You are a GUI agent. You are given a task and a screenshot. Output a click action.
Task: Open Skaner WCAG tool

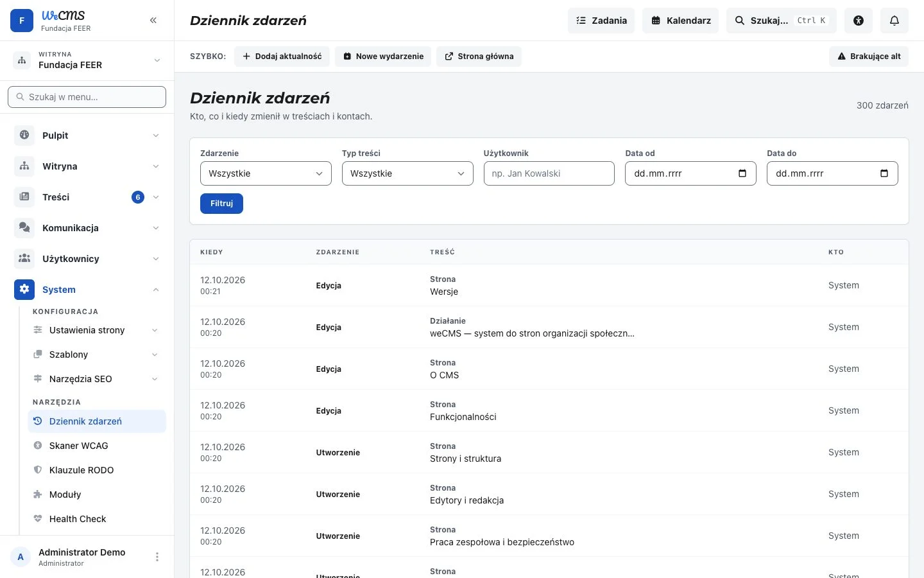click(97, 446)
